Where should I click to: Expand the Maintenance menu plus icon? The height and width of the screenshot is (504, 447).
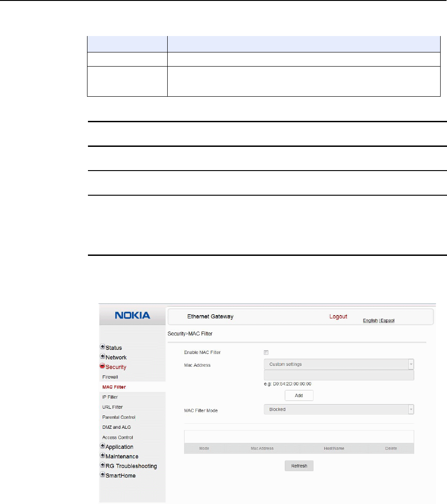[x=103, y=455]
